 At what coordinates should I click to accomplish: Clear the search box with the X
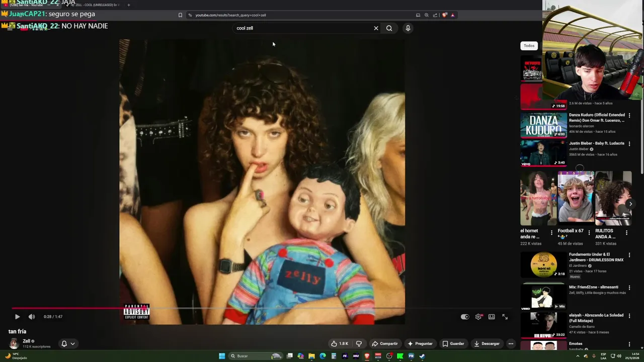[376, 28]
